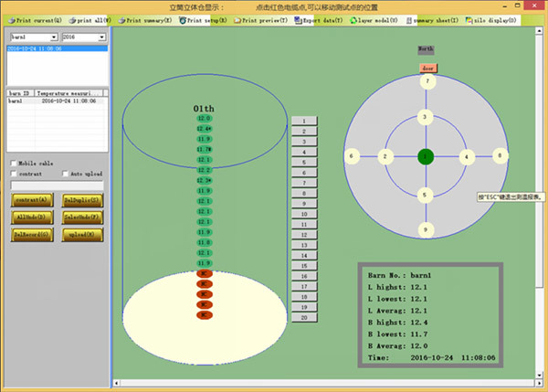Select cable point 6 on silo plan
Image resolution: width=548 pixels, height=392 pixels.
tap(352, 156)
